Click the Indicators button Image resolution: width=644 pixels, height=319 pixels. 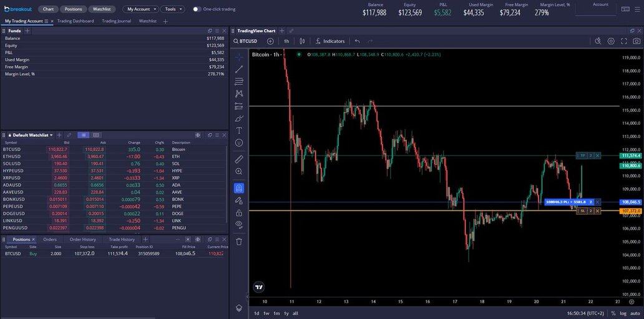pos(329,41)
